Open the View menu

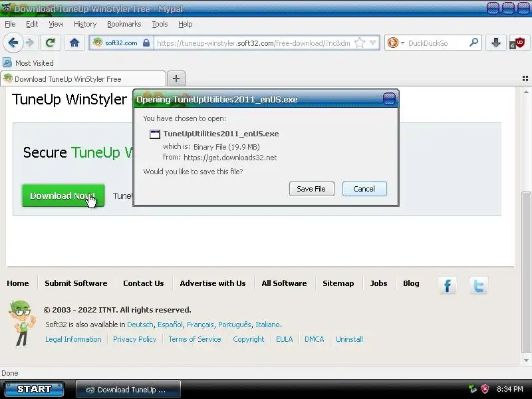click(x=56, y=24)
